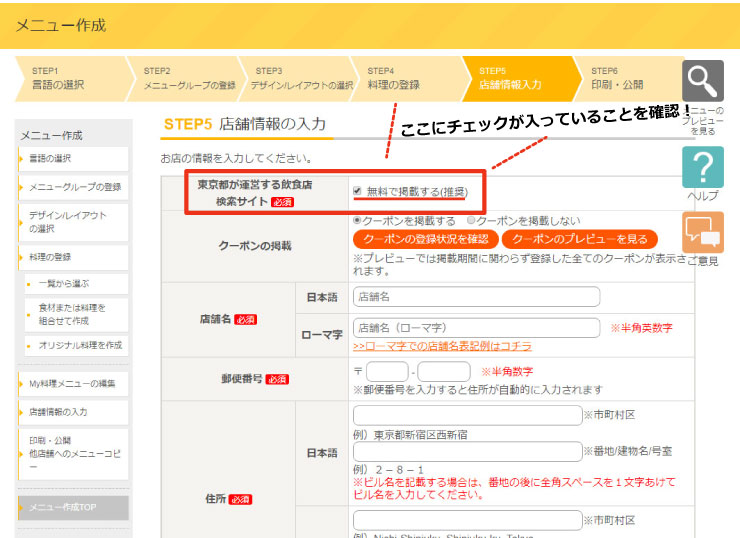Open 店舗情報の入力 in the sidebar
This screenshot has height=538, width=740.
(73, 412)
